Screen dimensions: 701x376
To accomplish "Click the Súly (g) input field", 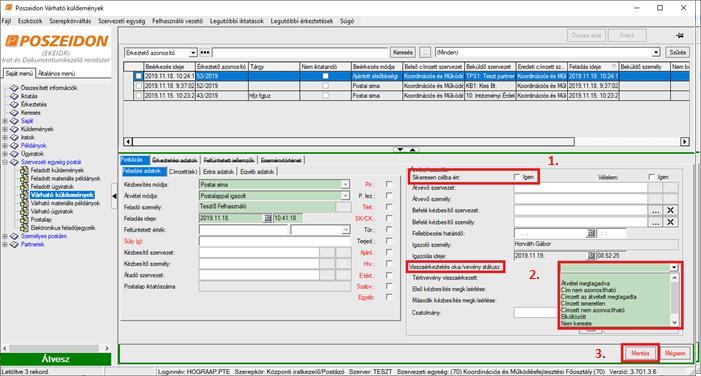I will pyautogui.click(x=274, y=241).
